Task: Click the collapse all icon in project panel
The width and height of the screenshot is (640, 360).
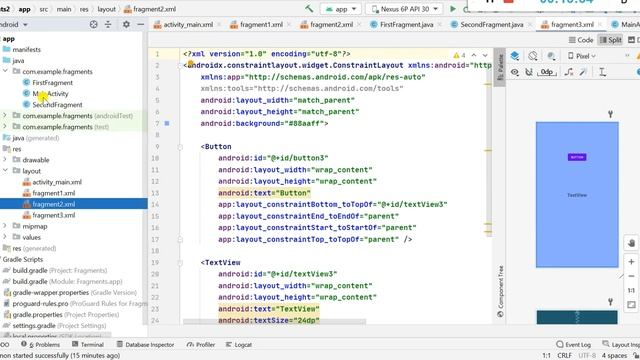Action: click(108, 24)
